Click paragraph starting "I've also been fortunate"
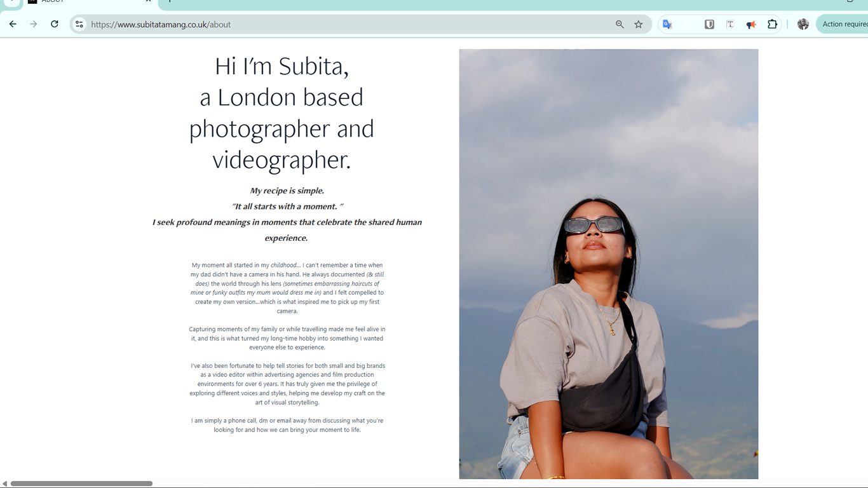The image size is (868, 488). coord(287,384)
